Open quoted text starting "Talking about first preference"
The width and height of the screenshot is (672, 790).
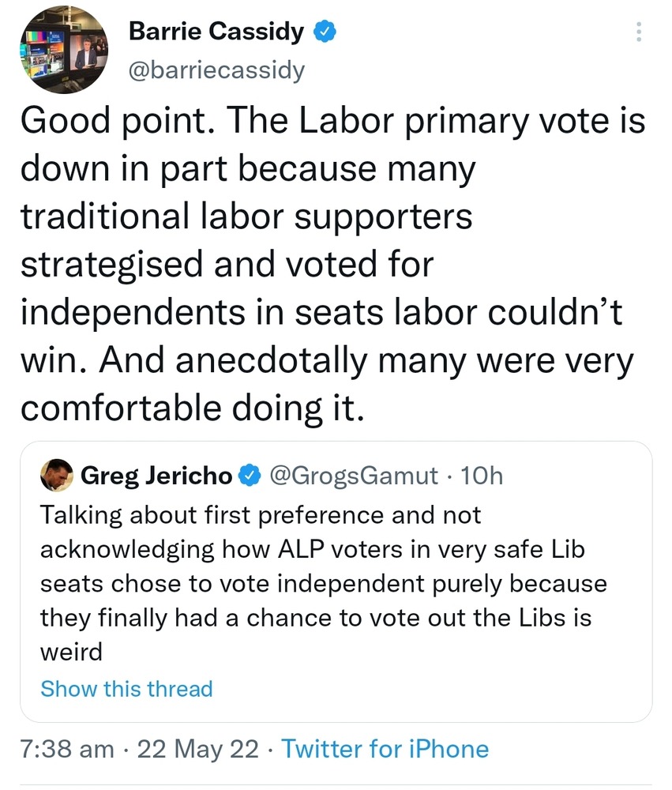pyautogui.click(x=261, y=515)
